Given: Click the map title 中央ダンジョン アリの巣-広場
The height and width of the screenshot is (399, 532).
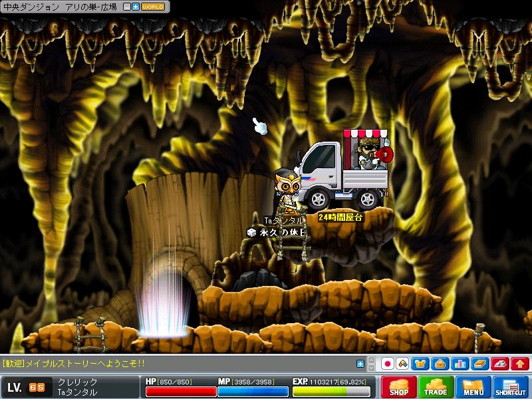Looking at the screenshot, I should pos(60,7).
